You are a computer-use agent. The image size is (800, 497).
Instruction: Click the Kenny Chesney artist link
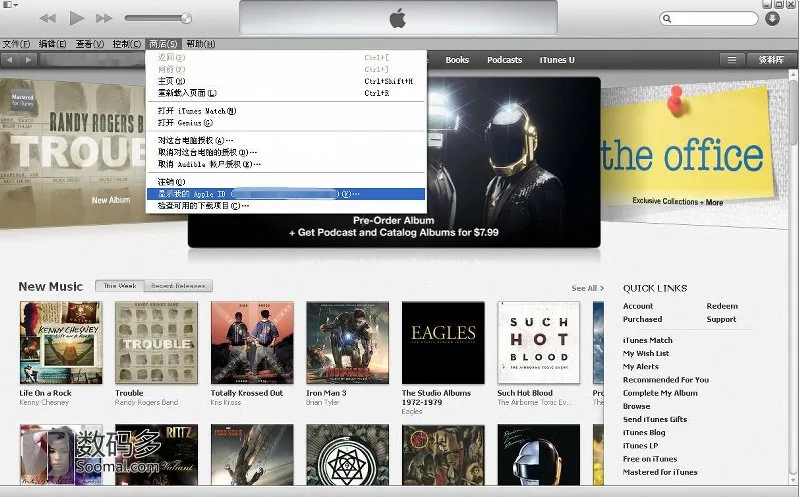(44, 403)
